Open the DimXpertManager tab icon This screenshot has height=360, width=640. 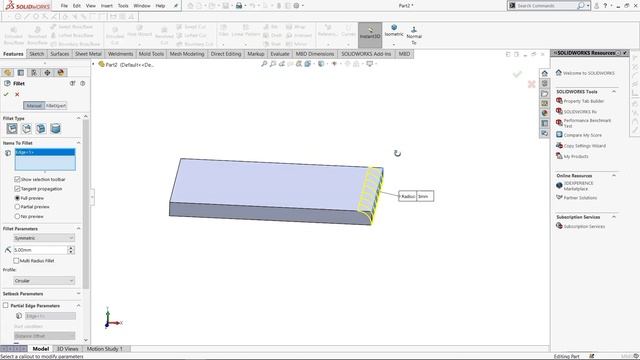pyautogui.click(x=47, y=73)
